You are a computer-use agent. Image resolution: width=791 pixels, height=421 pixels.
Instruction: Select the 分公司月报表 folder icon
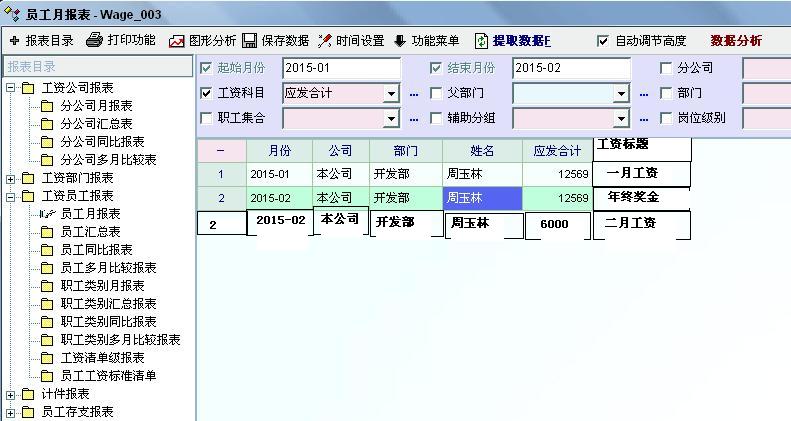click(x=47, y=106)
